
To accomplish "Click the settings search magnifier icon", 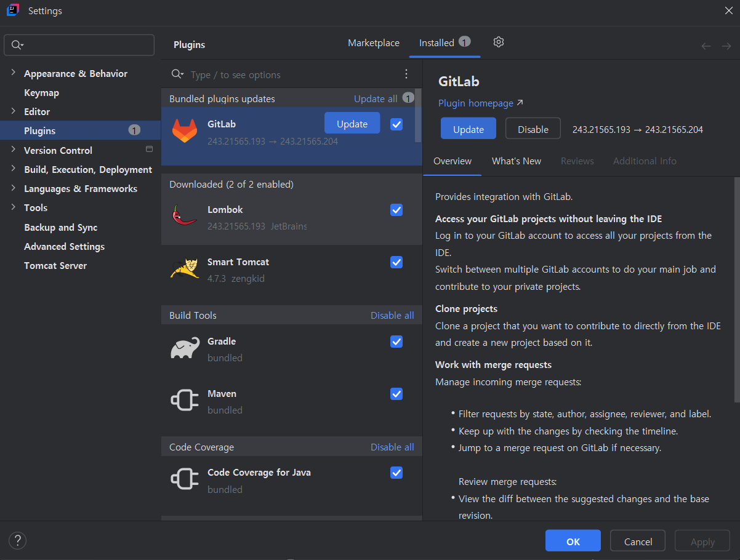I will (17, 45).
